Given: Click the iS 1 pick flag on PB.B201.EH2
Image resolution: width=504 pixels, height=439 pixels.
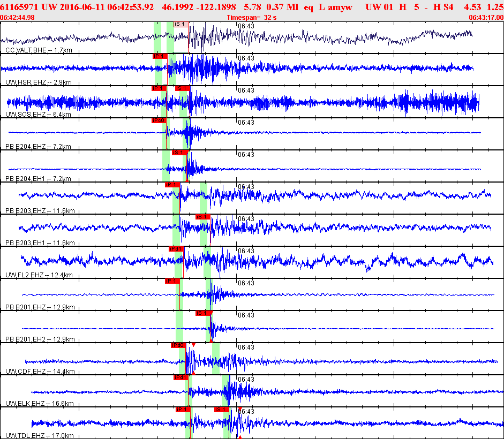Looking at the screenshot, I should pos(203,313).
